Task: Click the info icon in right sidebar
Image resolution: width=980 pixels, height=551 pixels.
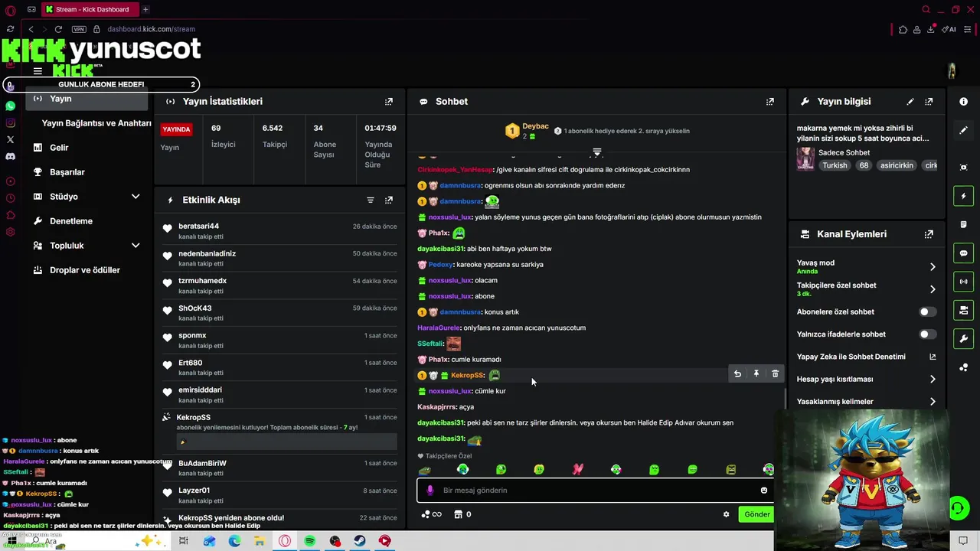Action: (963, 102)
